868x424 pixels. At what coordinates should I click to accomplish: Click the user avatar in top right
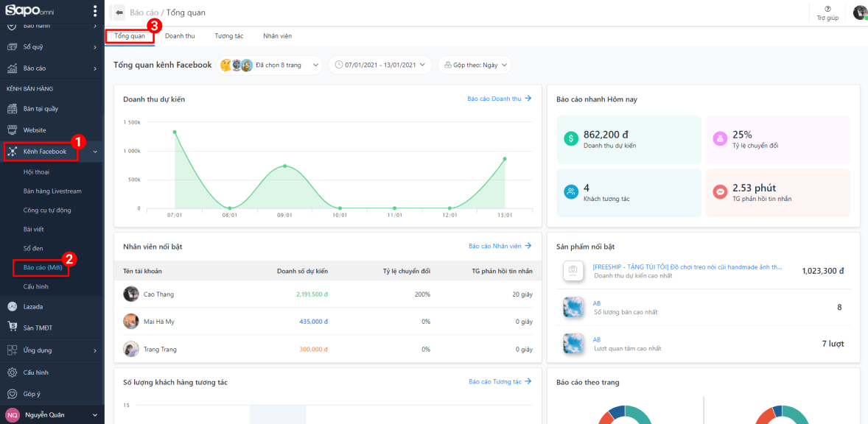pyautogui.click(x=859, y=13)
